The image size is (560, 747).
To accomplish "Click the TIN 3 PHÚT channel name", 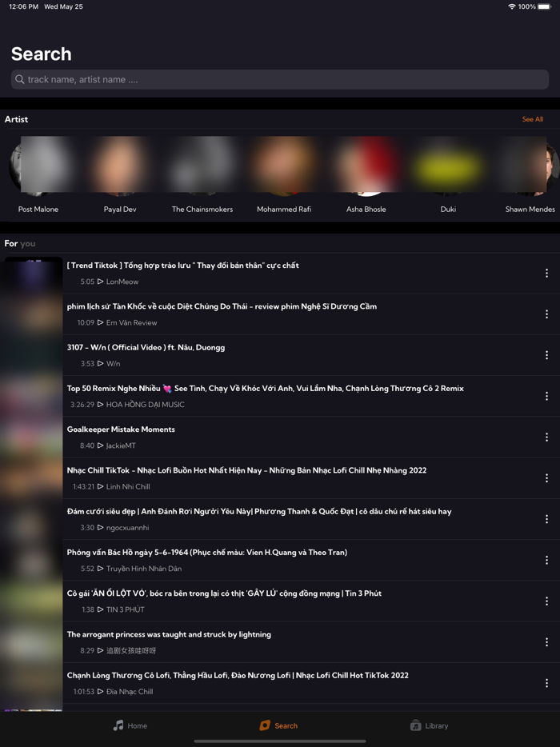I will click(x=126, y=609).
